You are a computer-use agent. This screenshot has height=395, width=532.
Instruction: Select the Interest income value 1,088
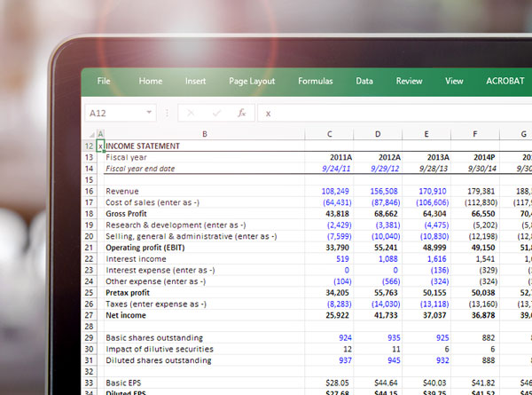coord(378,259)
